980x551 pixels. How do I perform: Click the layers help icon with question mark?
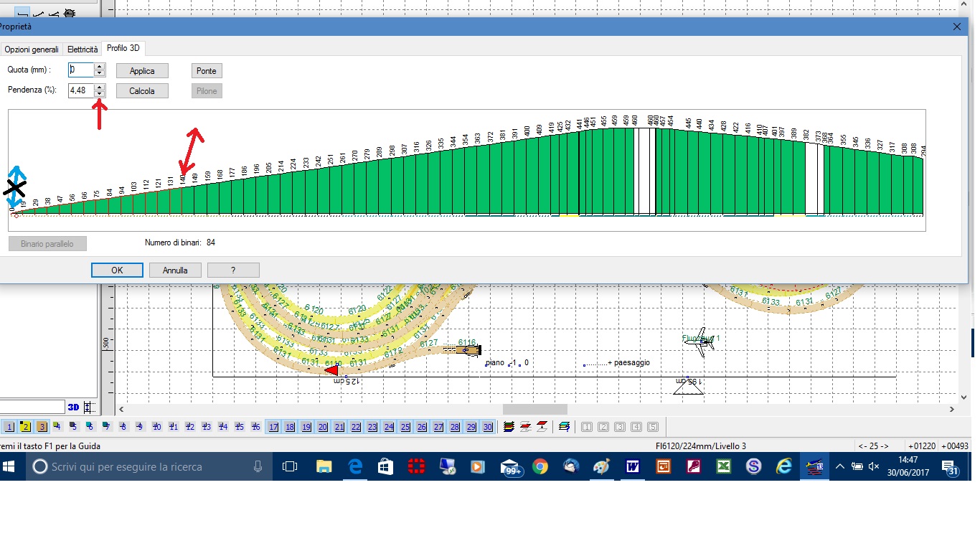tap(564, 427)
